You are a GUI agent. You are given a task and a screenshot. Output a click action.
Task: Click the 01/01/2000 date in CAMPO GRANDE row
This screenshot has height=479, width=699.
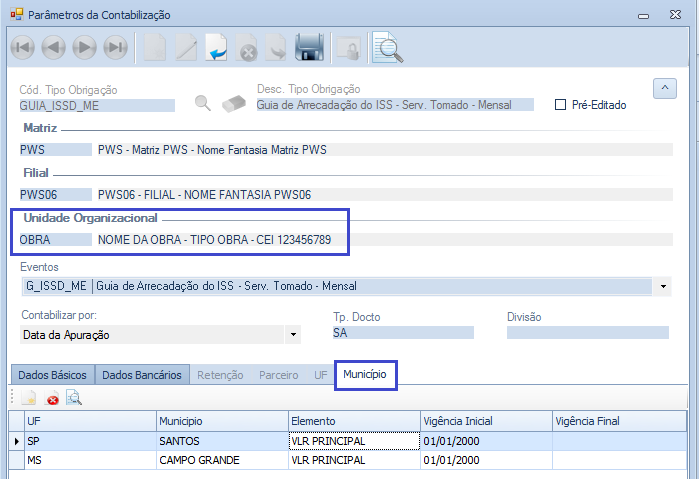click(x=486, y=460)
